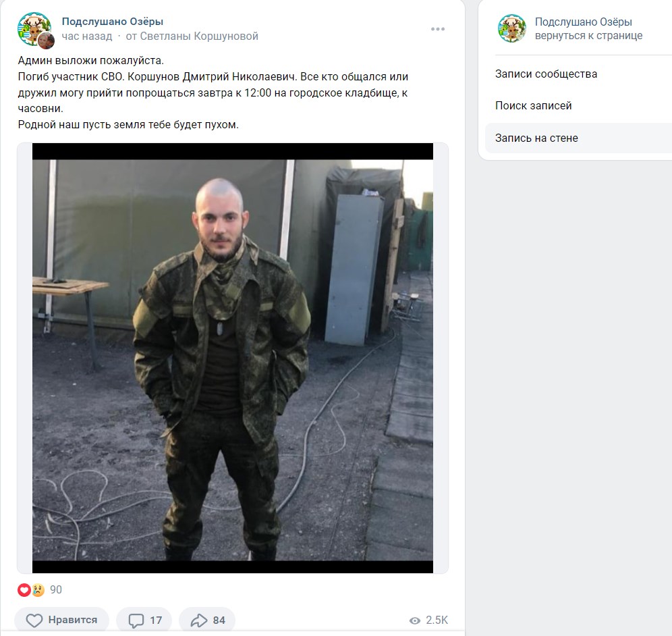Image resolution: width=672 pixels, height=636 pixels.
Task: Click the Подслушано Озёры community avatar on post
Action: (x=34, y=28)
